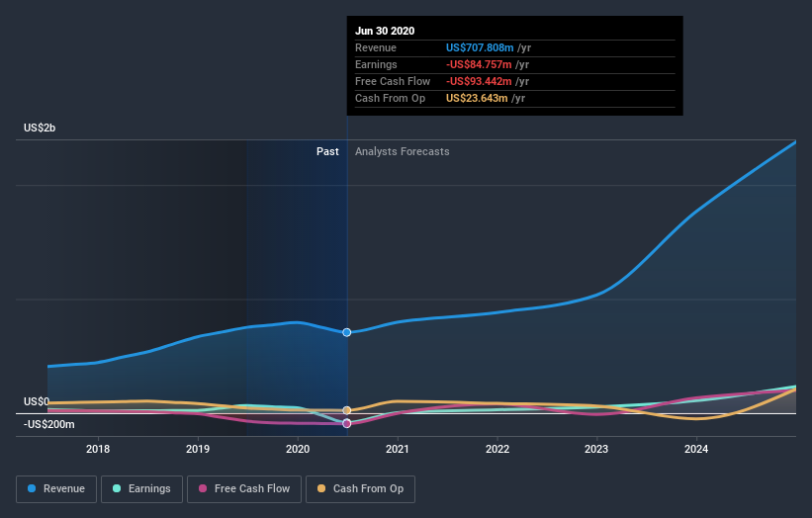
Task: Click the Revenue data point on the blue line
Action: point(347,332)
